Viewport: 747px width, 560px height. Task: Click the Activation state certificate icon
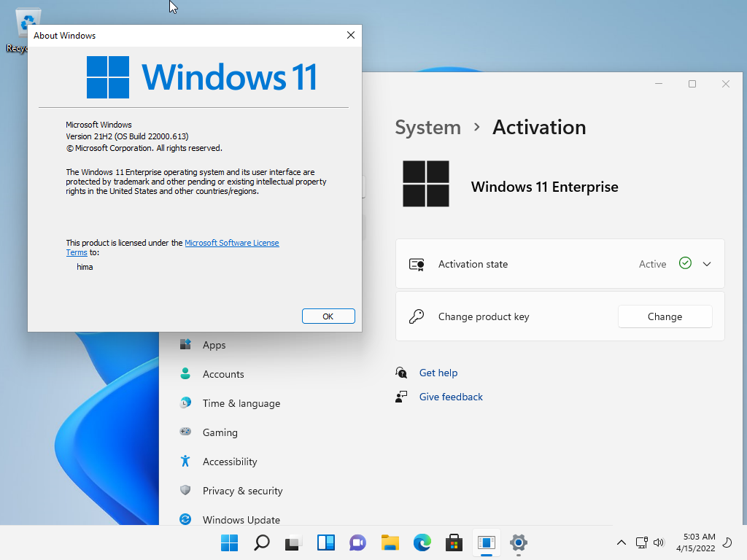(x=417, y=264)
